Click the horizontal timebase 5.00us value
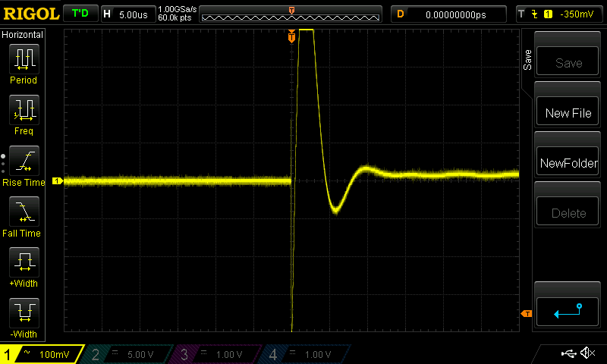The width and height of the screenshot is (607, 364). tap(134, 14)
